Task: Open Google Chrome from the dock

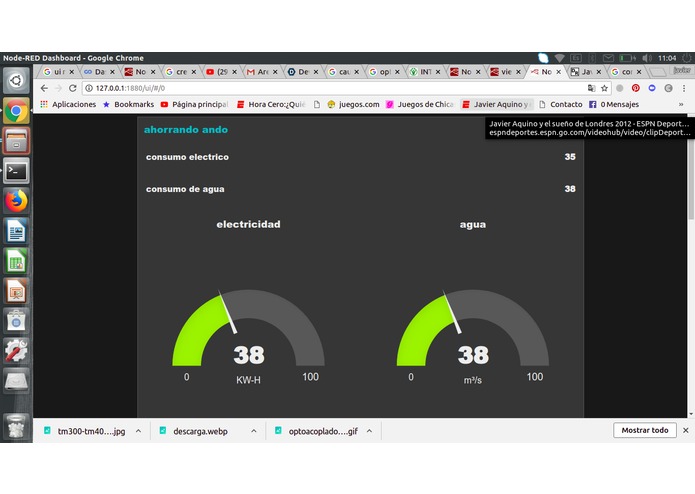Action: coord(16,111)
